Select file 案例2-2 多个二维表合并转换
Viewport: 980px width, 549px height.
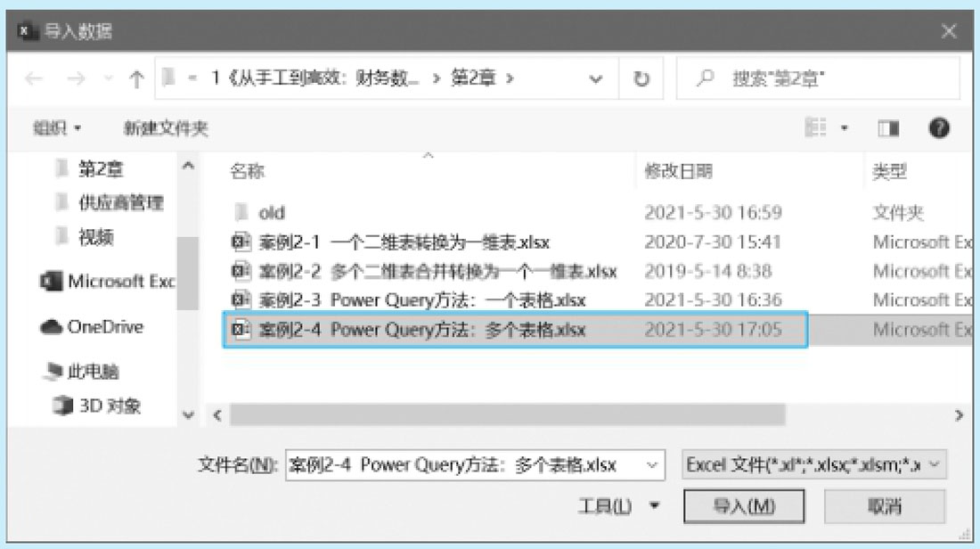point(437,271)
